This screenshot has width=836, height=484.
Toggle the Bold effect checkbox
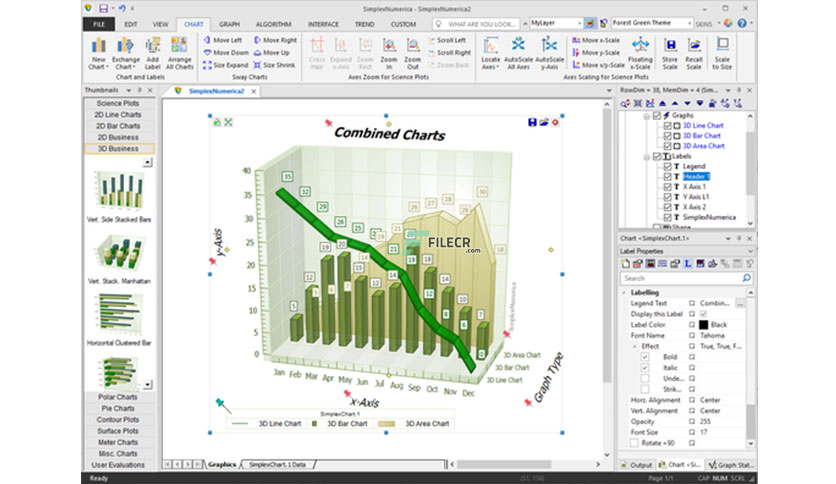click(x=645, y=357)
